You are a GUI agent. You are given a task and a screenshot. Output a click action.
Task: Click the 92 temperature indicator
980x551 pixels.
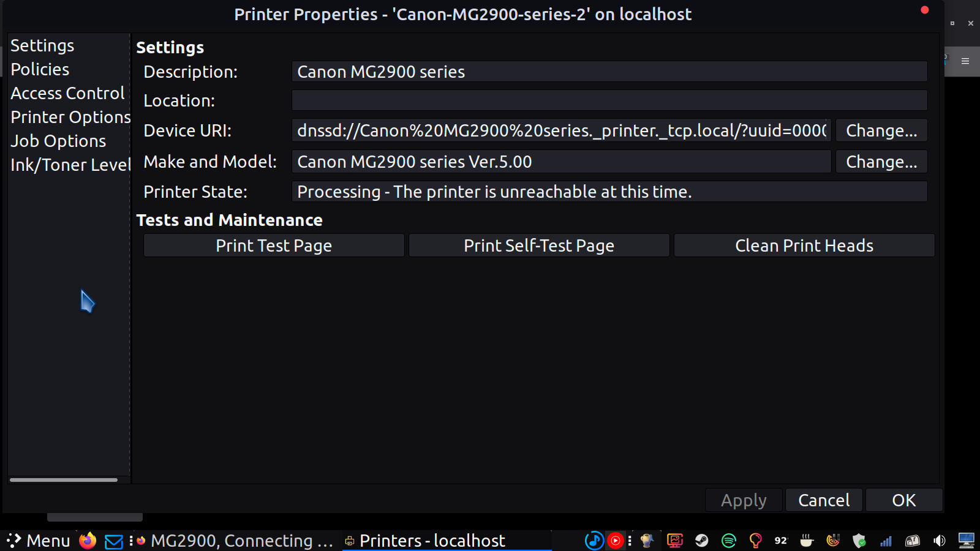pyautogui.click(x=781, y=541)
